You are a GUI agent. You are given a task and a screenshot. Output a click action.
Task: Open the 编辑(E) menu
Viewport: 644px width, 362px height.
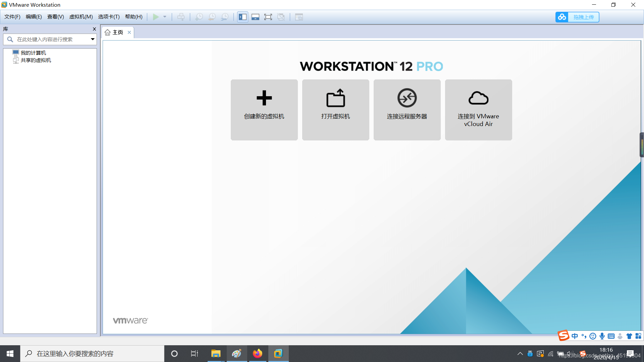34,17
